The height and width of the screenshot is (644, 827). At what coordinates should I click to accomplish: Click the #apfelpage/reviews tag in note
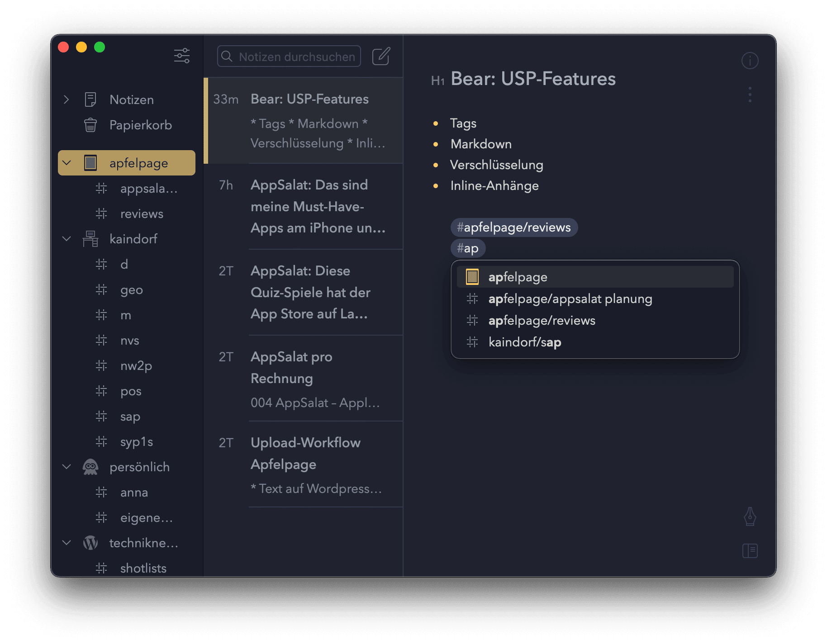click(514, 227)
